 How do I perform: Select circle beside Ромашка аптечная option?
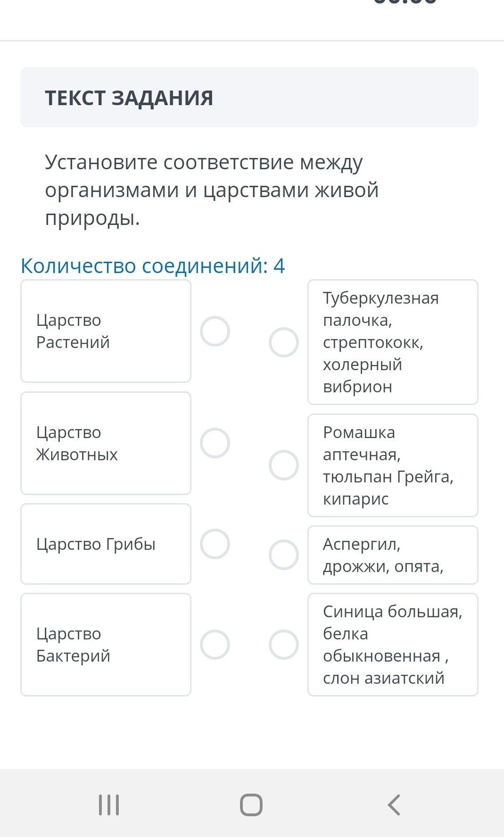pyautogui.click(x=284, y=465)
